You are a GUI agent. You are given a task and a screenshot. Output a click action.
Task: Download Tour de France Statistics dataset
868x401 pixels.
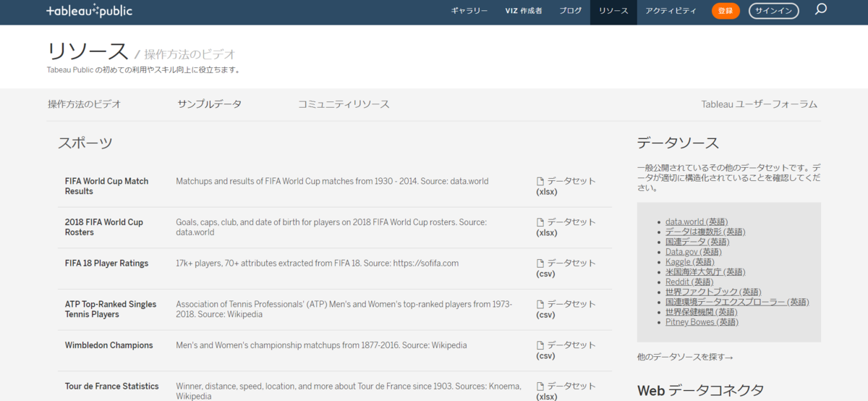click(x=566, y=392)
